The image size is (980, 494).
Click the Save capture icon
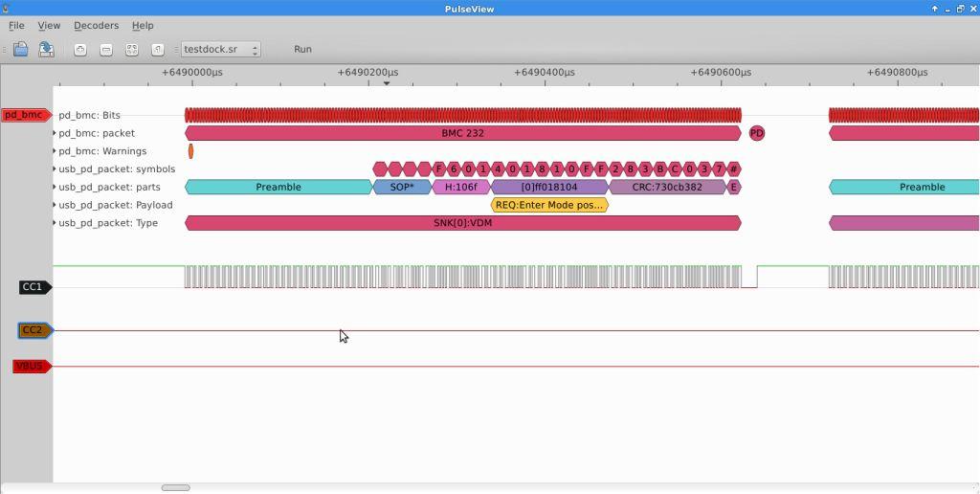(46, 50)
